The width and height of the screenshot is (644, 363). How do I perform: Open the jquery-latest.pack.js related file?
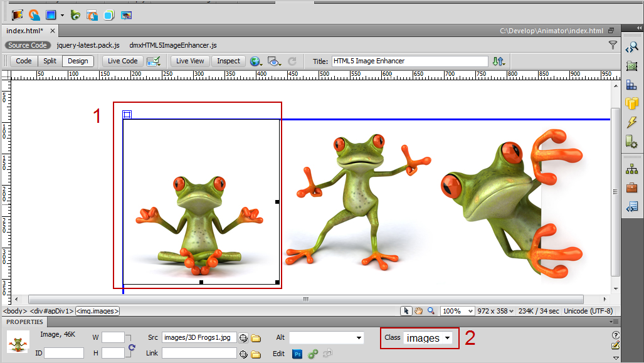pos(88,45)
